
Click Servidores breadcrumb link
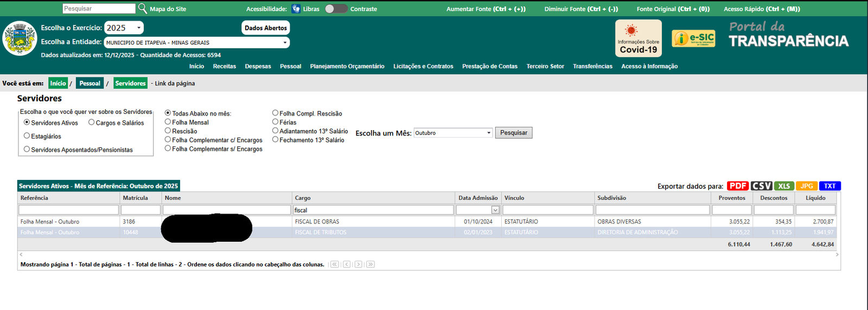pos(131,83)
